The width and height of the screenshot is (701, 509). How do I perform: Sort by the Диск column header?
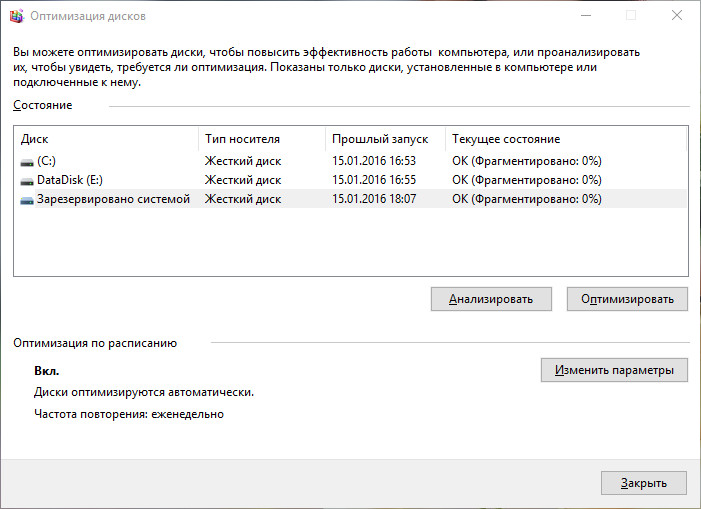[x=106, y=139]
